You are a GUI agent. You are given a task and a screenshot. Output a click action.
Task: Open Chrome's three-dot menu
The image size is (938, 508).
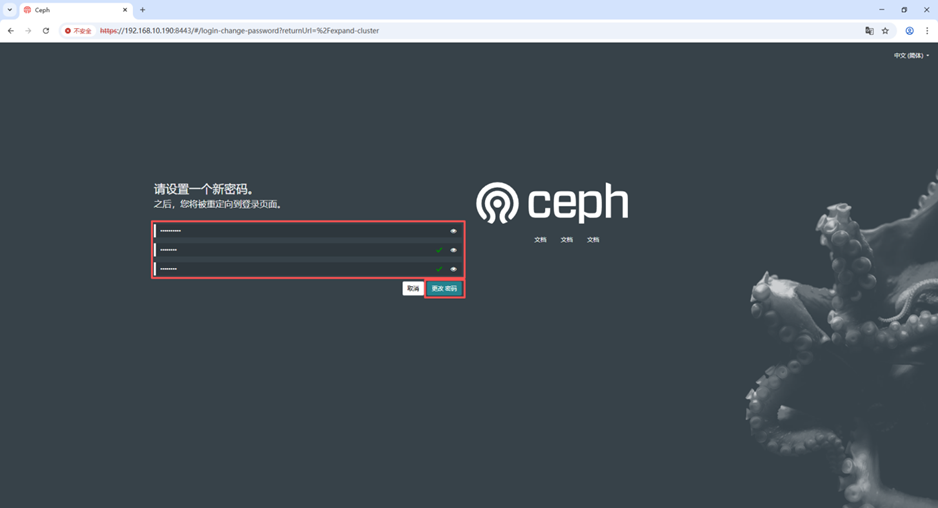(x=927, y=31)
